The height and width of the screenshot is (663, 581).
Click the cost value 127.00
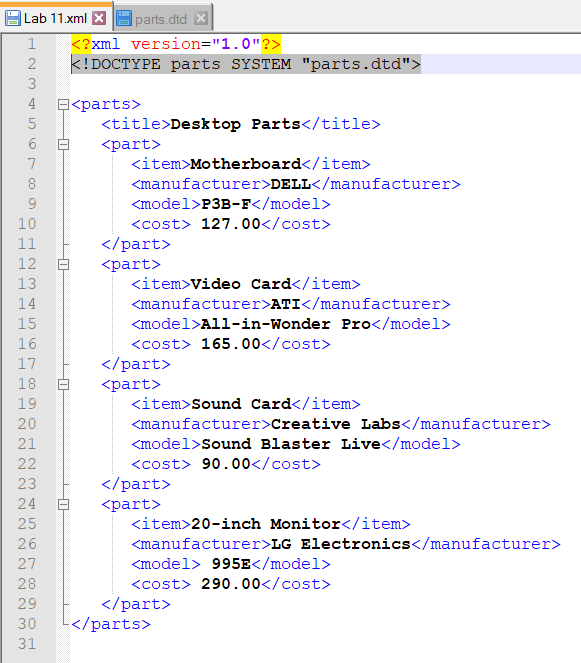(x=230, y=224)
